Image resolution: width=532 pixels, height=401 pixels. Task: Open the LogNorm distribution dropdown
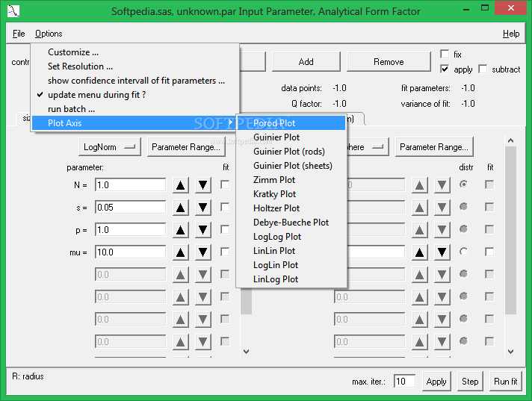(110, 147)
